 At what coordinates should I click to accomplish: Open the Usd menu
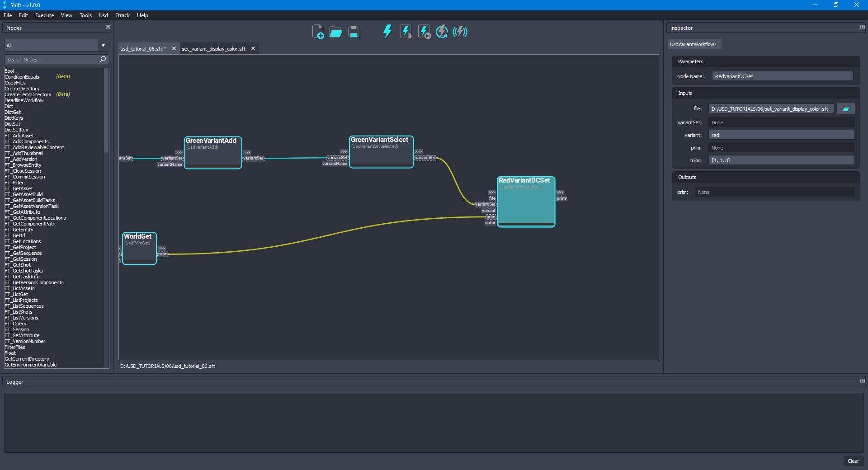(103, 15)
